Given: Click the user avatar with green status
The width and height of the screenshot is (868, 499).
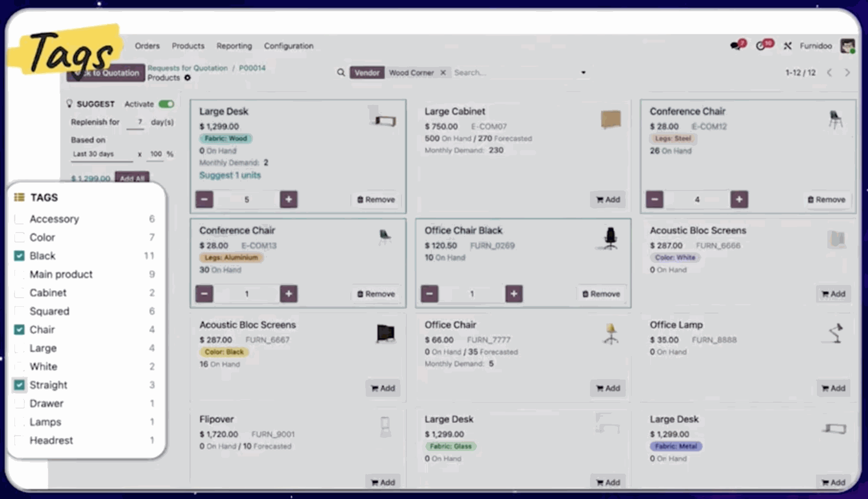Looking at the screenshot, I should [847, 46].
